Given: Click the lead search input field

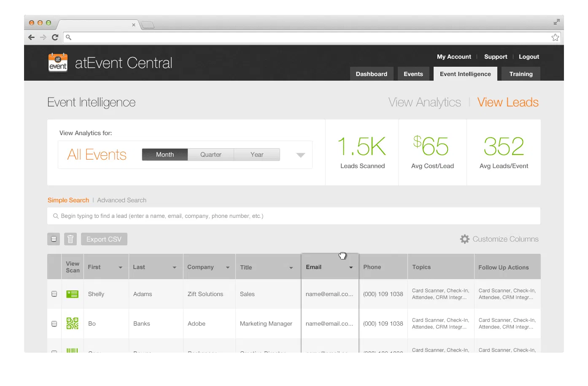Looking at the screenshot, I should point(294,216).
